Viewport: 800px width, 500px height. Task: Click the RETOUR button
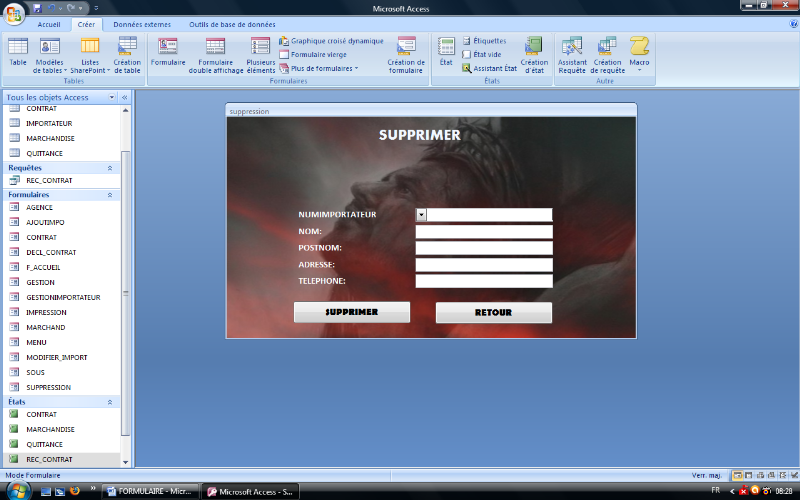point(493,312)
